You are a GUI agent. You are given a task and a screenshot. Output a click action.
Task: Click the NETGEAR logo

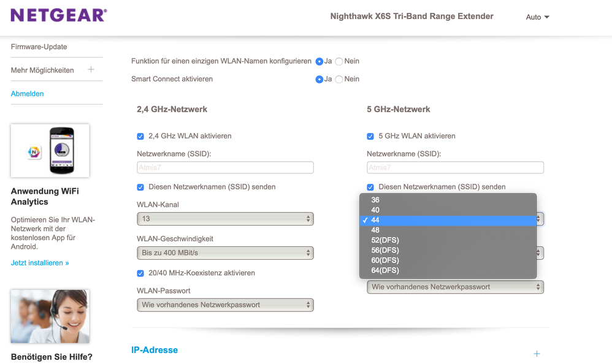[59, 15]
